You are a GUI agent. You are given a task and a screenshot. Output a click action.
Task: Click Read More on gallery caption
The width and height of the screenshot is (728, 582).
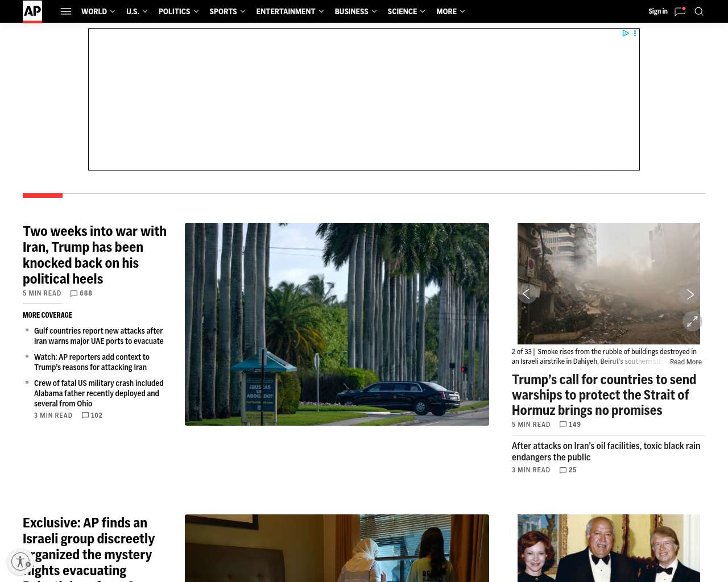[685, 362]
